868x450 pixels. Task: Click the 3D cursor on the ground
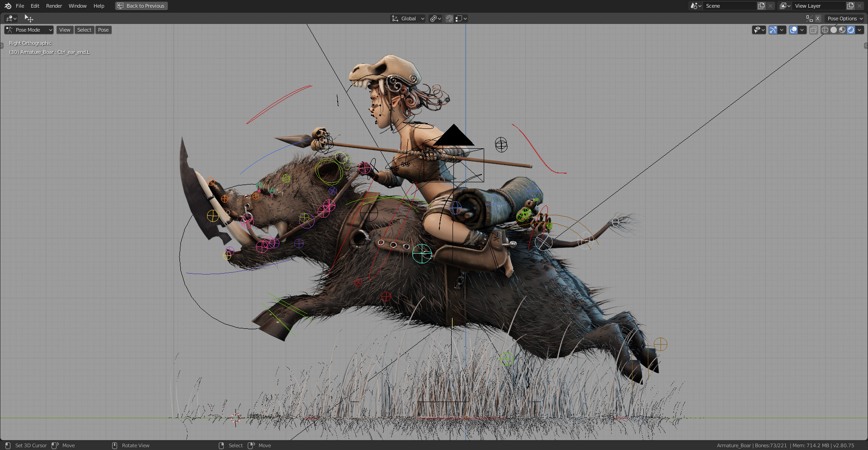pyautogui.click(x=236, y=417)
